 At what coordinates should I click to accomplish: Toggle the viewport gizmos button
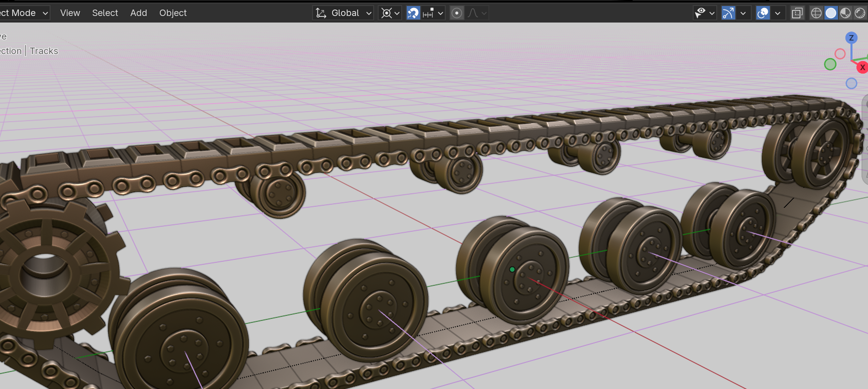[728, 13]
